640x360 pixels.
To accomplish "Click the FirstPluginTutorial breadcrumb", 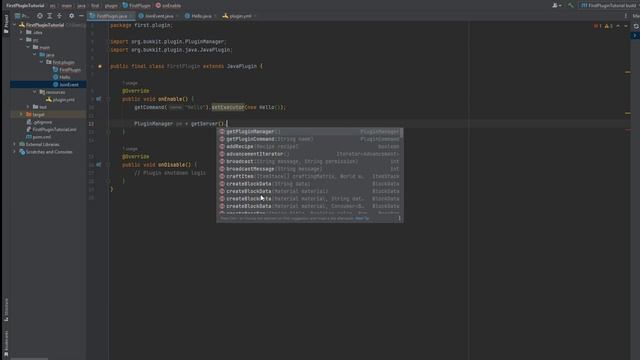I will [25, 6].
